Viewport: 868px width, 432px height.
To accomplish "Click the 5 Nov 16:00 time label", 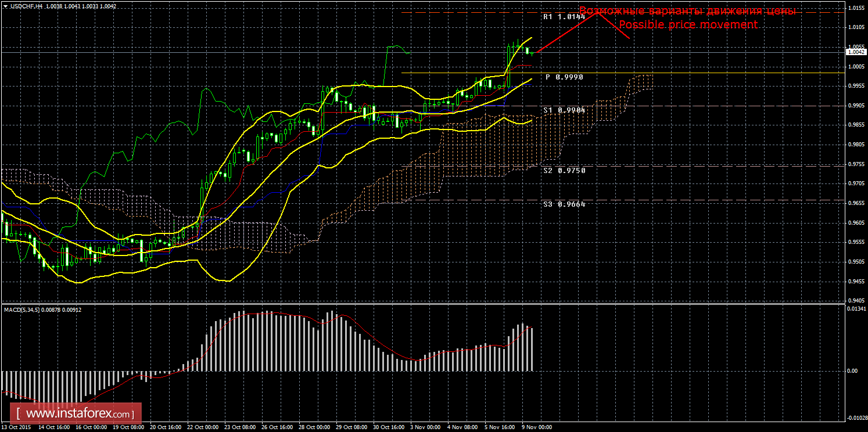I will [499, 427].
